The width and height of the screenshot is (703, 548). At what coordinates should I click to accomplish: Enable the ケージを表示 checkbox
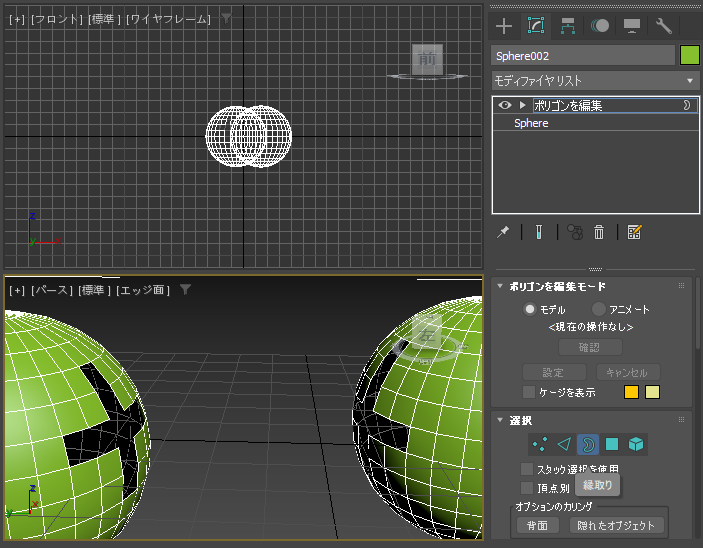point(529,392)
